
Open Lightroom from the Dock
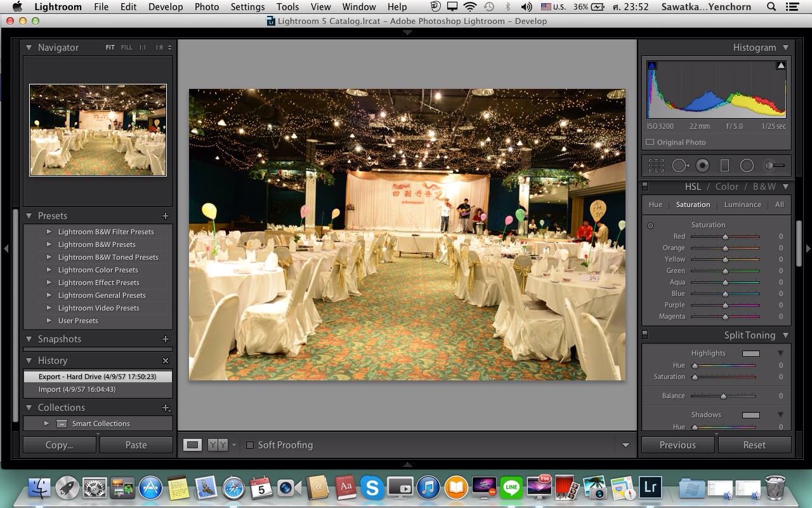tap(650, 488)
